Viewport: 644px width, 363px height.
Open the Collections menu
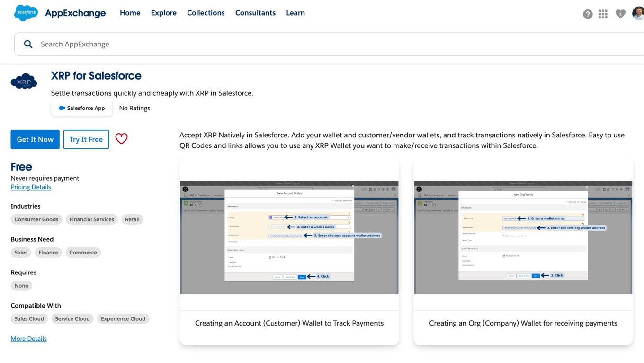[x=206, y=13]
